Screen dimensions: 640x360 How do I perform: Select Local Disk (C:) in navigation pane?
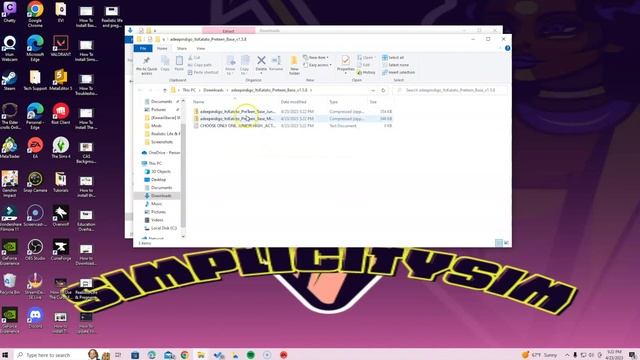pos(160,228)
